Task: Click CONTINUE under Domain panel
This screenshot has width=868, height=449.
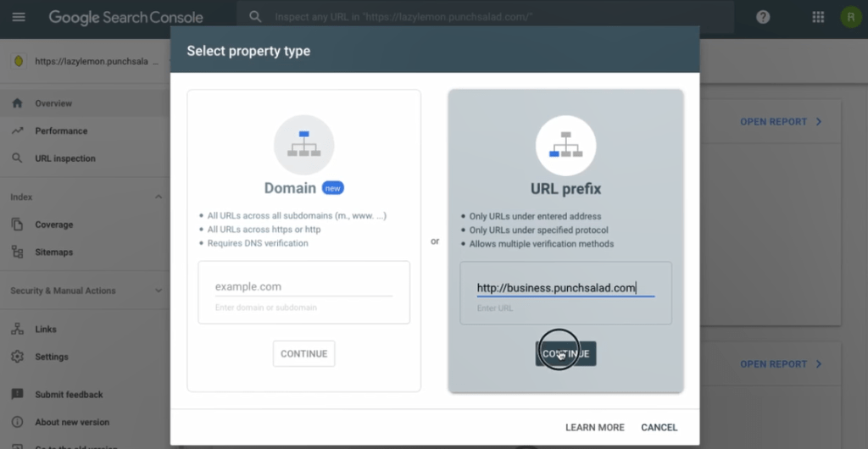Action: point(304,354)
